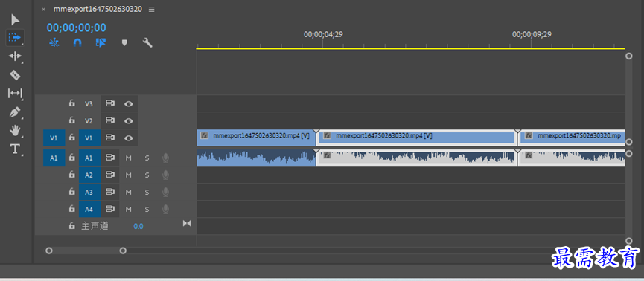Select the first mmexport1647502630320.mp4 [V] video clip
Screen dimensions: 644x281
[x=256, y=138]
